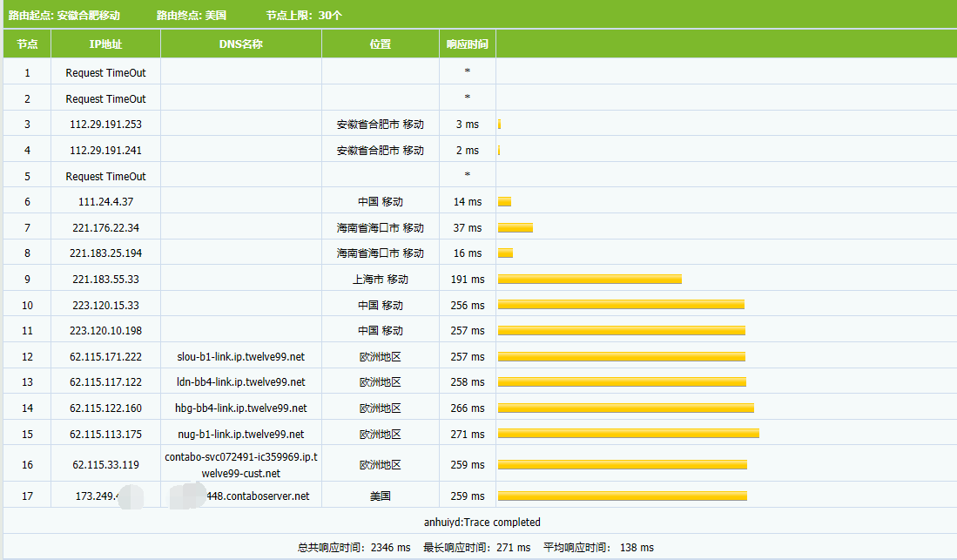The width and height of the screenshot is (957, 560).
Task: Click the DNS名称 column header
Action: click(240, 44)
